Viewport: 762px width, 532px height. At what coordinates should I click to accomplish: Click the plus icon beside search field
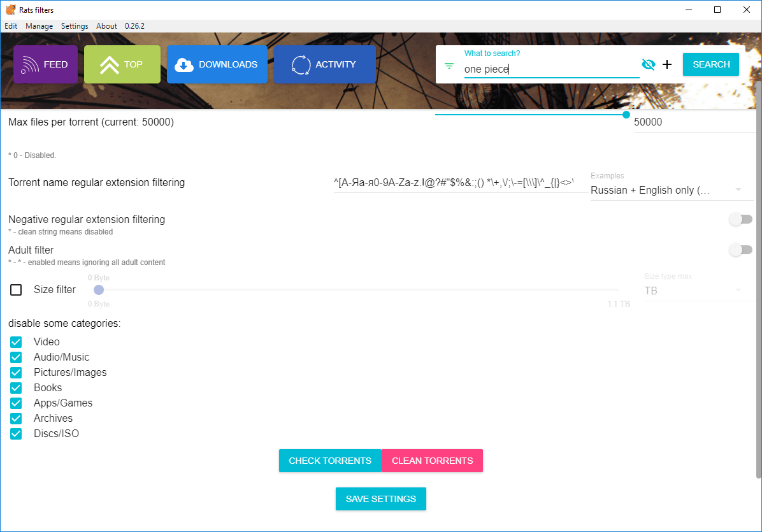(x=667, y=64)
